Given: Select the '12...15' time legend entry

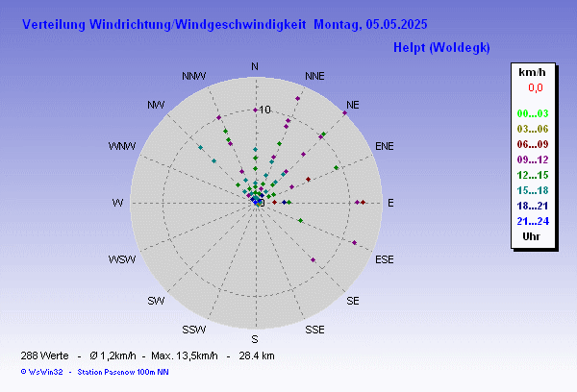Looking at the screenshot, I should click(533, 175).
